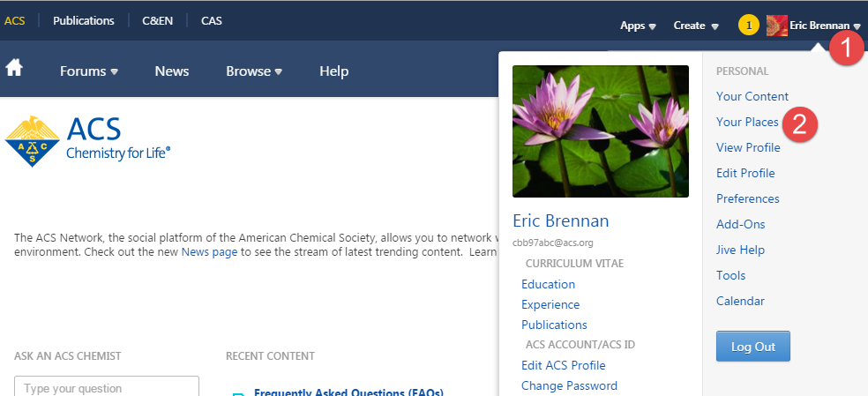Click the Home icon in navigation bar
The image size is (868, 396).
[x=14, y=69]
